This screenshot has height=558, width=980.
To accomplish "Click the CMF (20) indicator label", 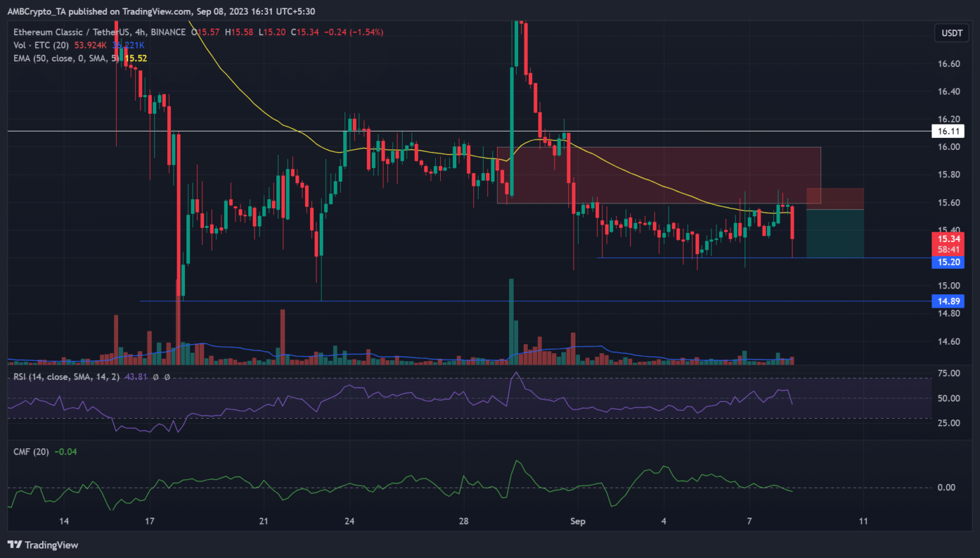I will pyautogui.click(x=31, y=451).
